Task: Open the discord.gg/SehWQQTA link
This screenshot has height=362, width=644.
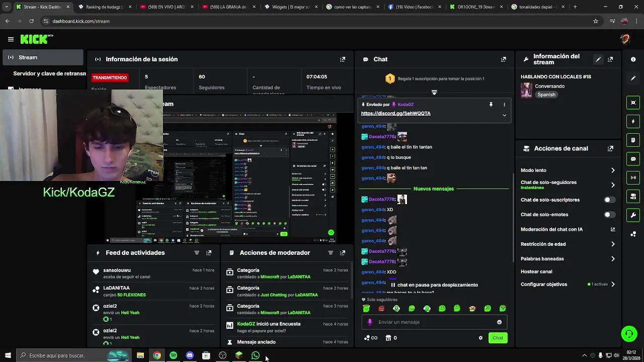Action: (x=395, y=114)
